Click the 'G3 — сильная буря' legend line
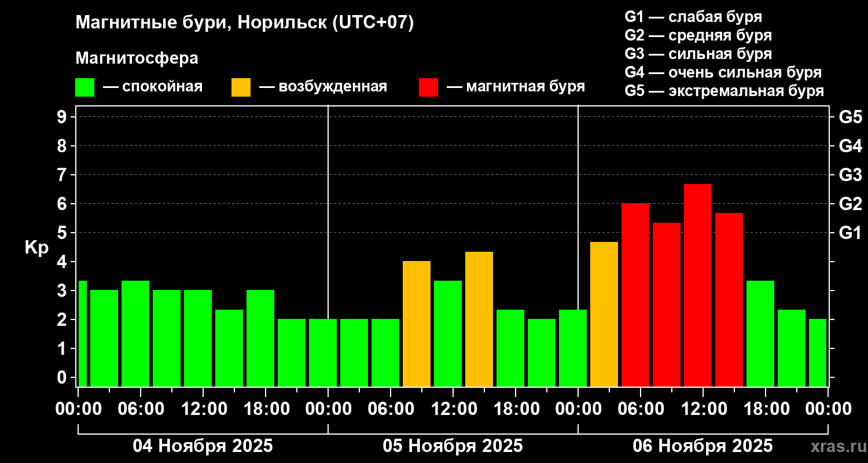The image size is (868, 463). pos(698,54)
